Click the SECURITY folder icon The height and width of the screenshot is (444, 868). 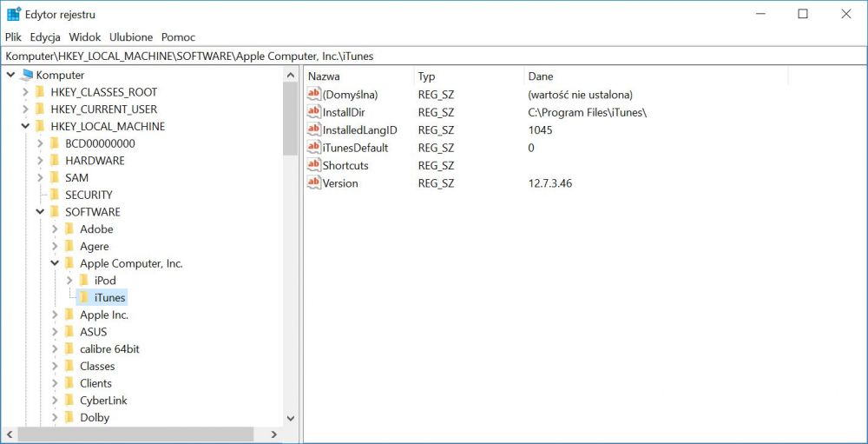54,195
